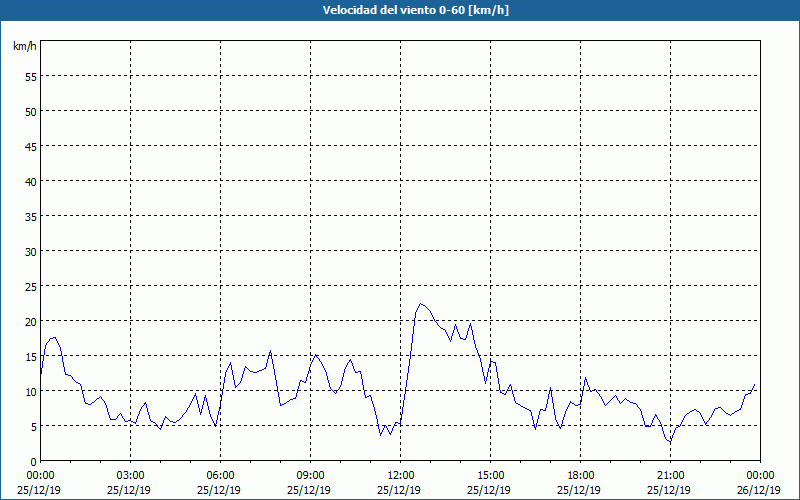Click the 03:00 time label on x-axis
800x500 pixels.
point(131,476)
